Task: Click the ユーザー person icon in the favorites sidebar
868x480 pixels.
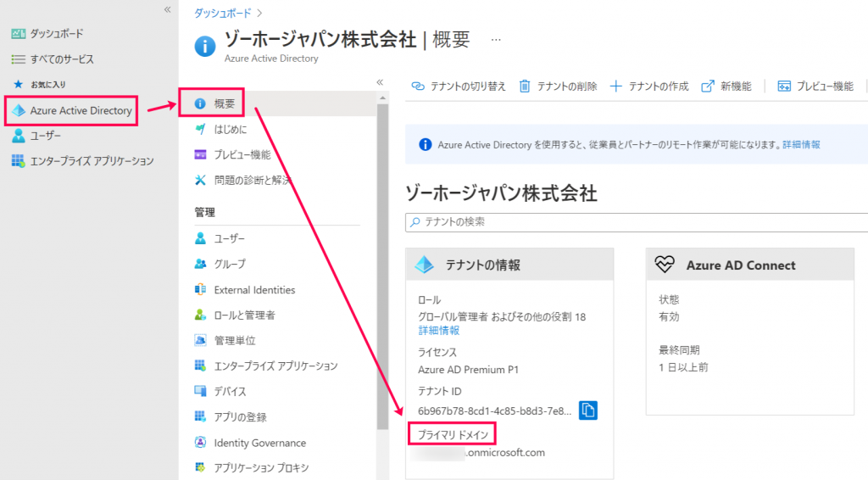Action: click(x=19, y=136)
